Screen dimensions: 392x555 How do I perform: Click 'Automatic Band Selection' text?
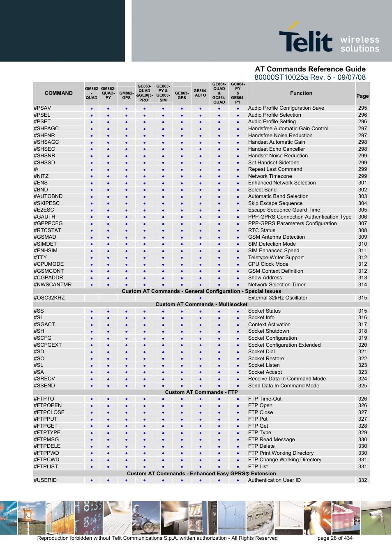(278, 196)
